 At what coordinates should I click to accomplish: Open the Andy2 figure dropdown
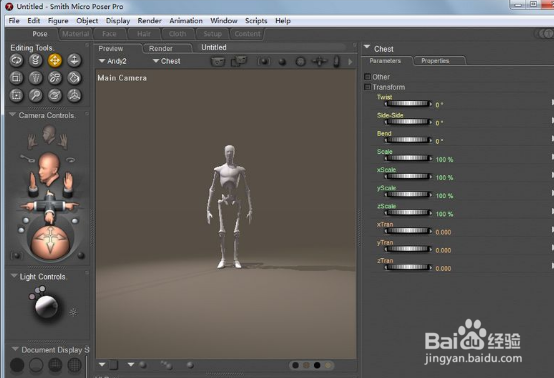click(112, 61)
